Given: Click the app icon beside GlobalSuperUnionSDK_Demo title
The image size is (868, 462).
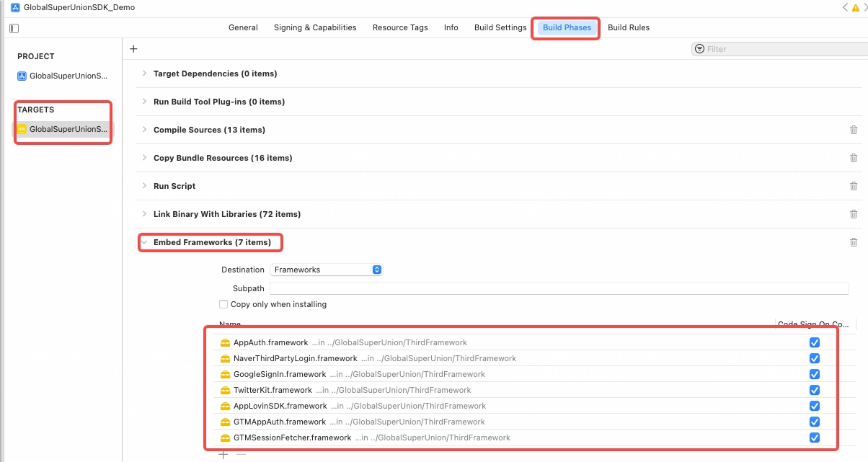Looking at the screenshot, I should coord(15,7).
